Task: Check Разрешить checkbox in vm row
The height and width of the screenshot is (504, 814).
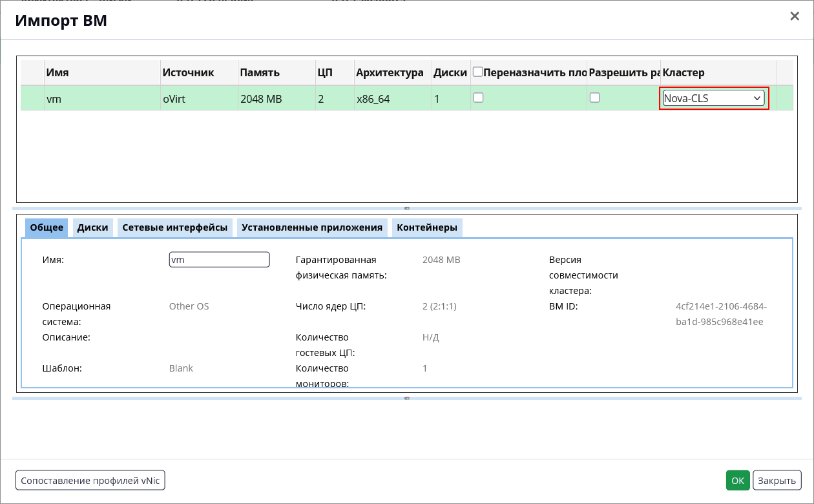Action: click(595, 98)
